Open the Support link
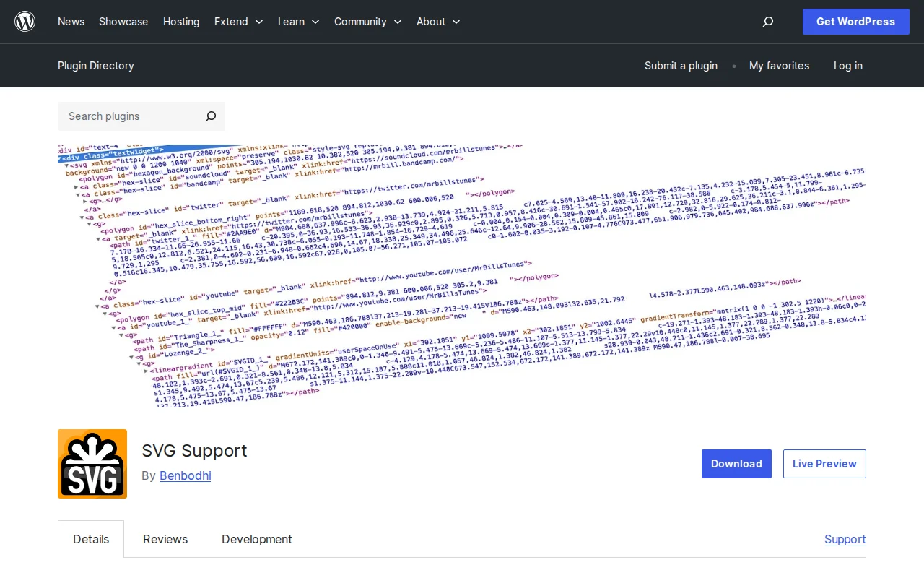The width and height of the screenshot is (924, 578). pos(845,539)
